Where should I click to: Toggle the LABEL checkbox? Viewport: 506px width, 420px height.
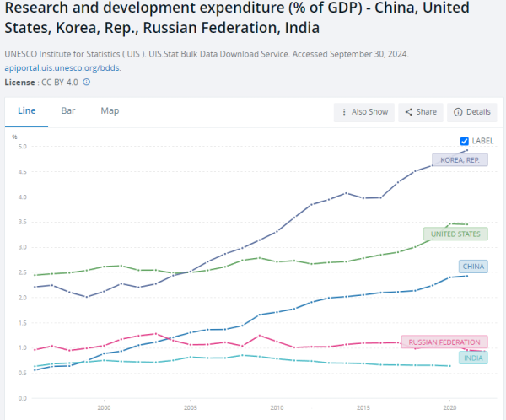click(465, 141)
